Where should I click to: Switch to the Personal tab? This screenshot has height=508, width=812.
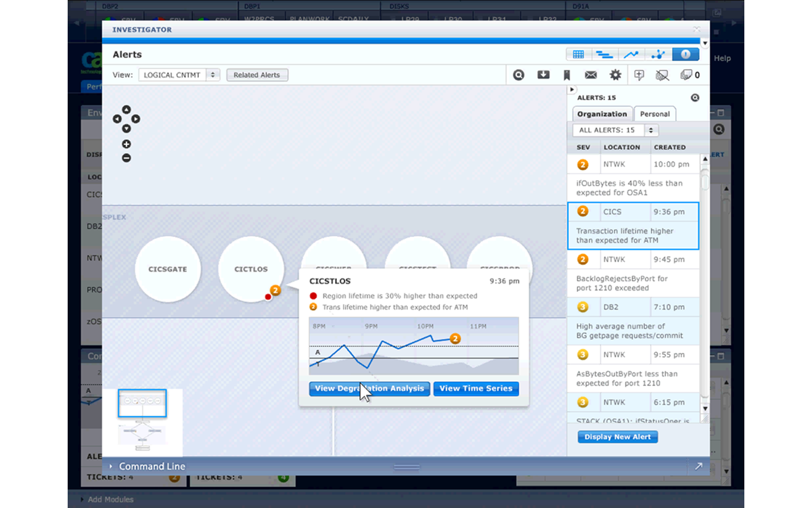click(x=654, y=114)
